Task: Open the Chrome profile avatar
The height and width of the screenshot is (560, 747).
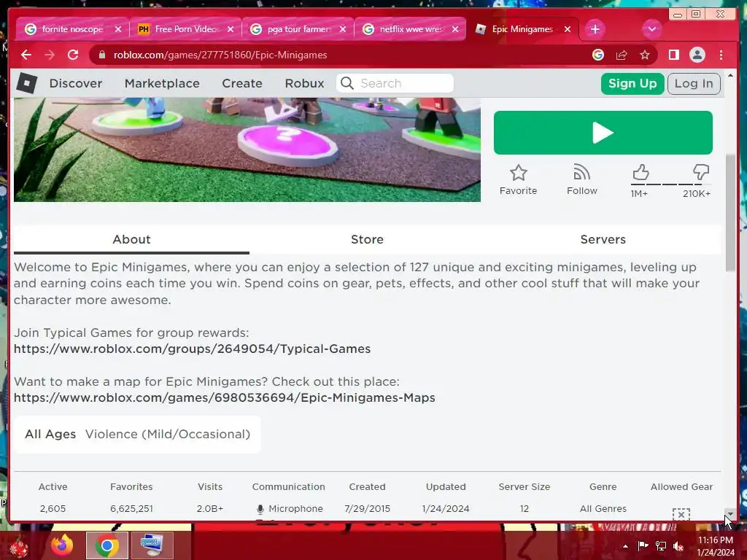Action: 697,55
